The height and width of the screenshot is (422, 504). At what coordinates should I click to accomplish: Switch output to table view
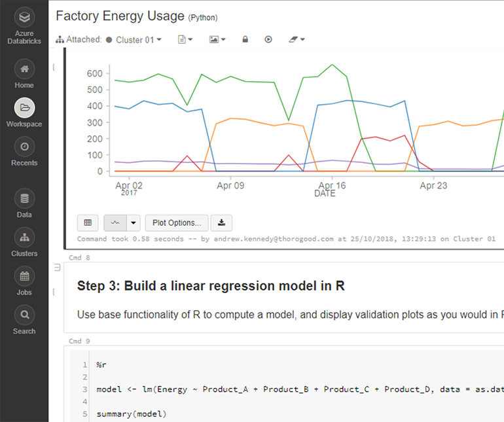[88, 222]
